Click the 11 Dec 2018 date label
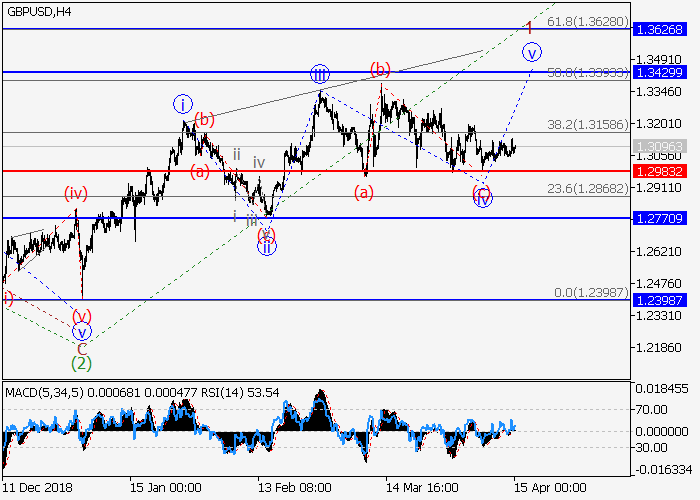700x500 pixels. click(38, 488)
